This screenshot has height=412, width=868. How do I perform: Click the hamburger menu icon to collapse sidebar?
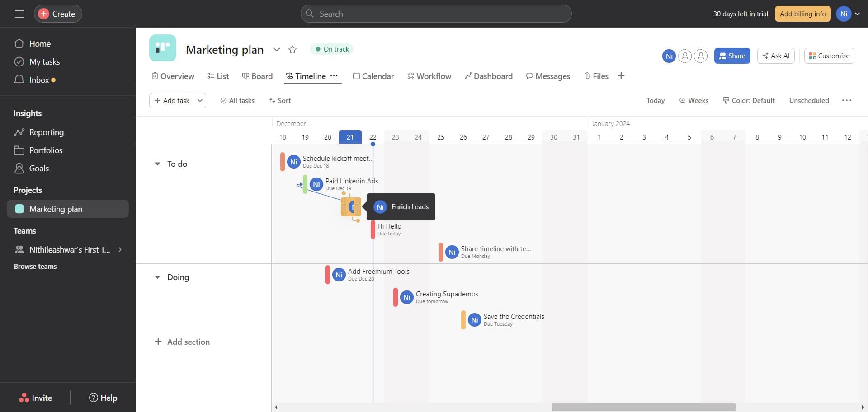[19, 14]
